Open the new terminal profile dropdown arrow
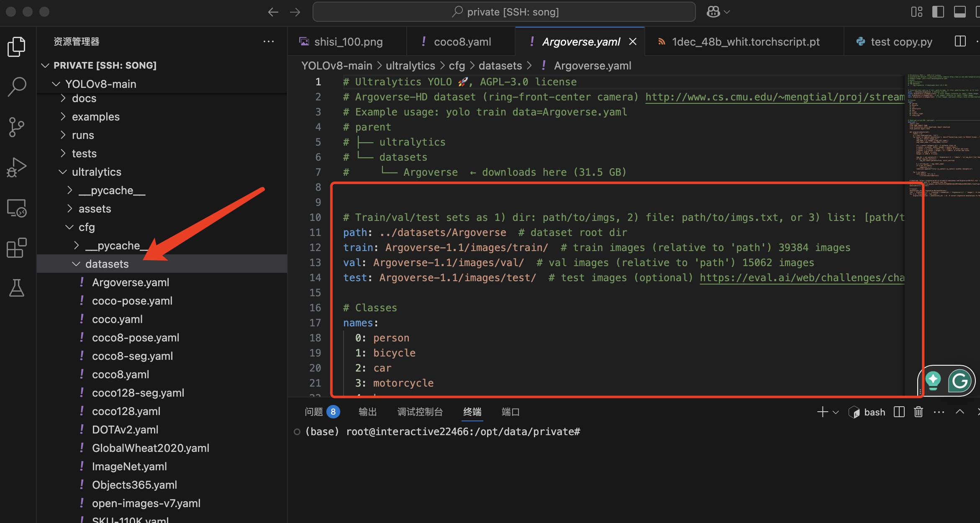Viewport: 980px width, 523px height. click(x=836, y=412)
